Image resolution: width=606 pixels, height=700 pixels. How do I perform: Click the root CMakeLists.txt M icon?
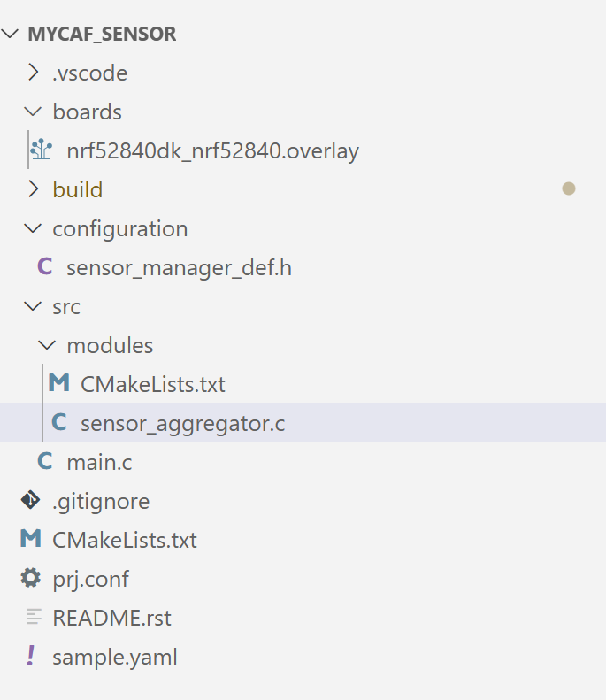[31, 540]
